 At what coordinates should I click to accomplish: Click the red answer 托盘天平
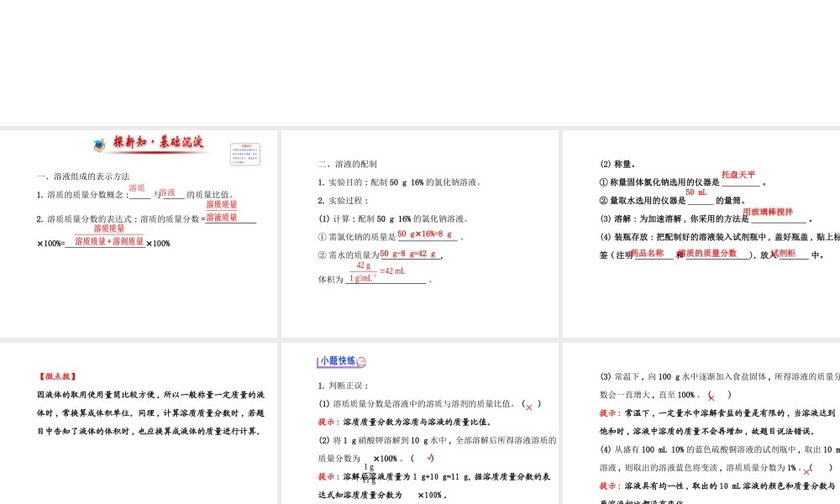pyautogui.click(x=738, y=175)
